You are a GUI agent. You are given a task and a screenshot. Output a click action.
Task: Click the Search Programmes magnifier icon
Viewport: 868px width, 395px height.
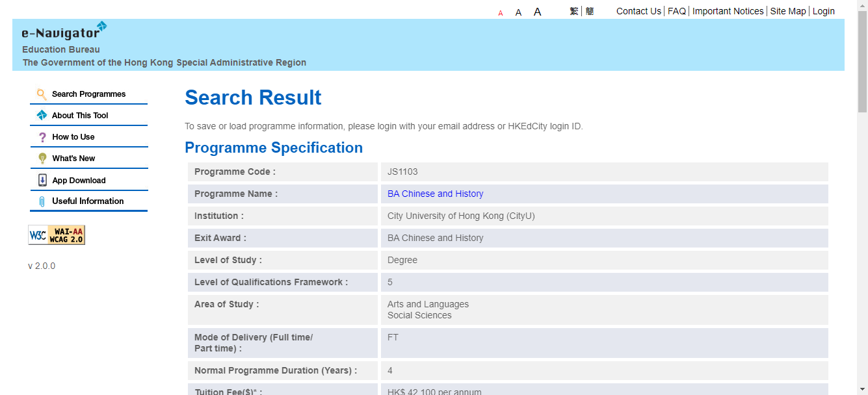coord(42,94)
